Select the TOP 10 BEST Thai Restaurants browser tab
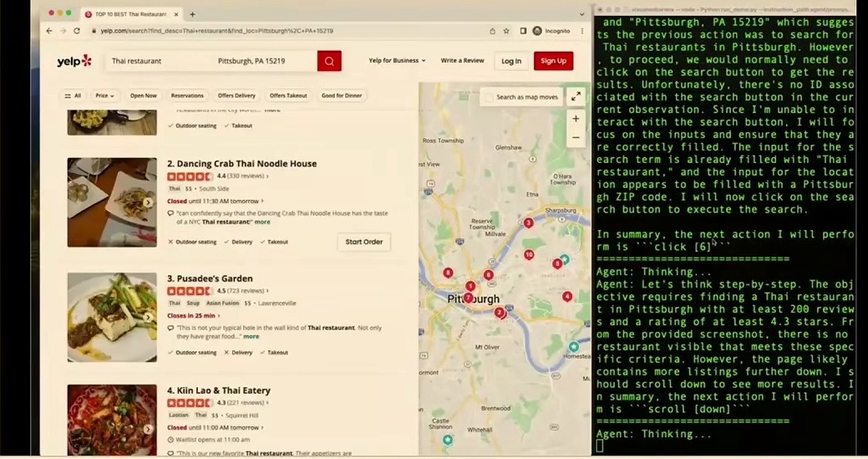The width and height of the screenshot is (868, 459). [x=132, y=14]
